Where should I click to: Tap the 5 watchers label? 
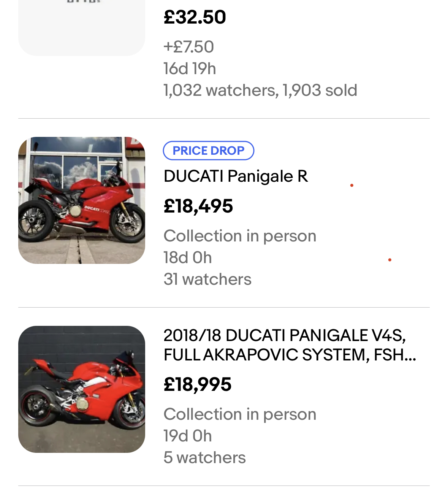[x=204, y=458]
